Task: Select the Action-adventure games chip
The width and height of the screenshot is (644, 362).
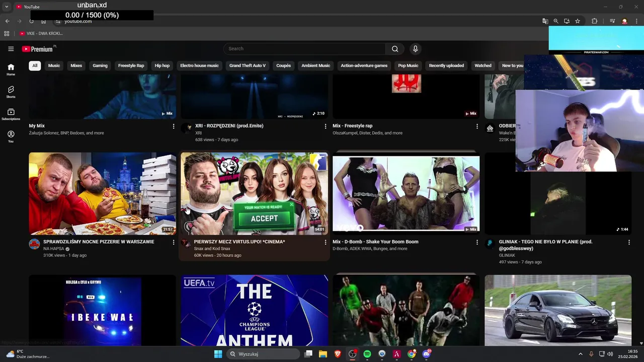Action: coord(364,65)
